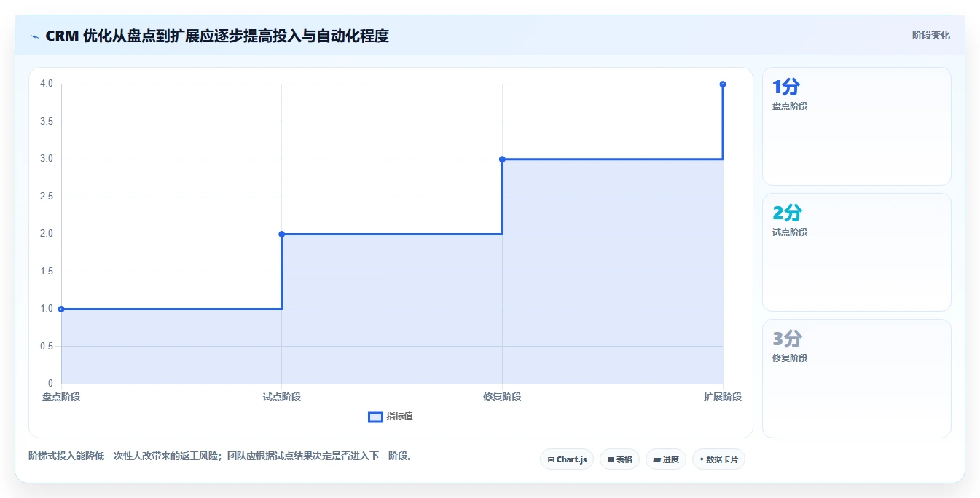This screenshot has height=498, width=980.
Task: Select the 进度 chip
Action: [x=666, y=459]
